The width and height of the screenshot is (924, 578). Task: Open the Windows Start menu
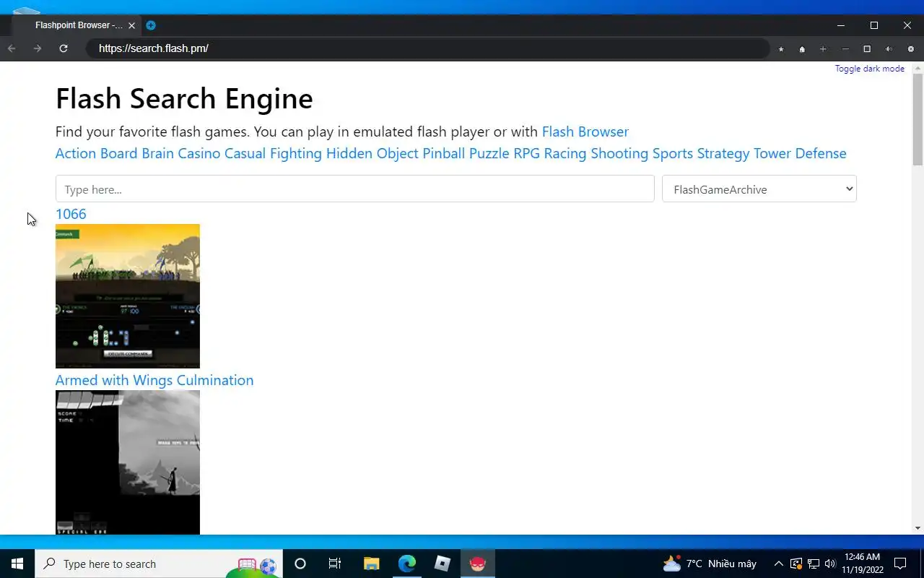pyautogui.click(x=17, y=564)
